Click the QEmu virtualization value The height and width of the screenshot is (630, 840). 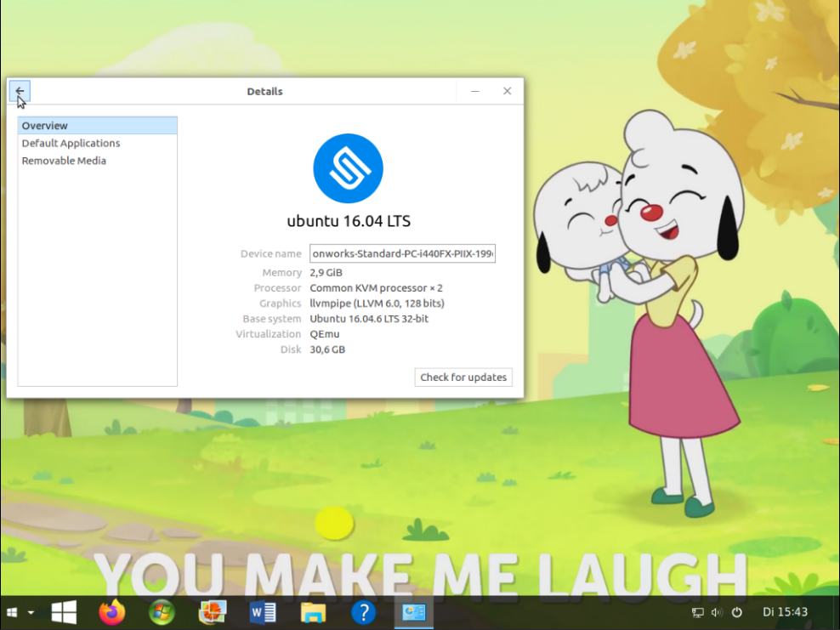click(x=325, y=334)
